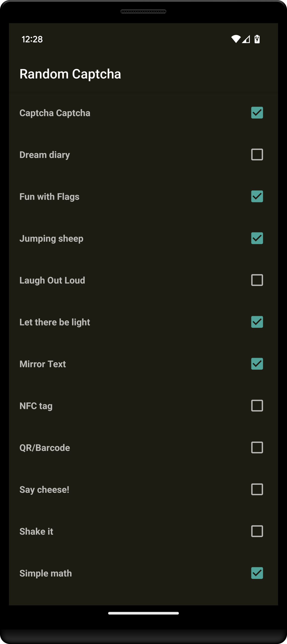Uncheck the Jumping sheep option
This screenshot has height=644, width=287.
(x=257, y=238)
